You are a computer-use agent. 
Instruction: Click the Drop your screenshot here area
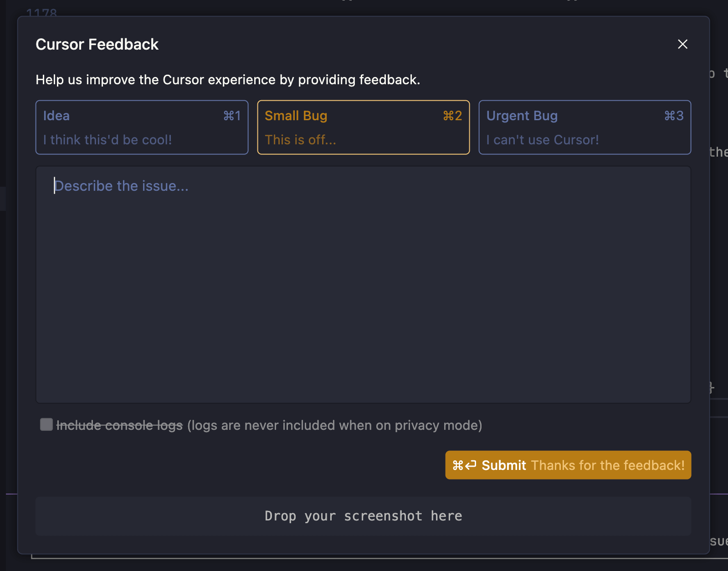pyautogui.click(x=363, y=515)
